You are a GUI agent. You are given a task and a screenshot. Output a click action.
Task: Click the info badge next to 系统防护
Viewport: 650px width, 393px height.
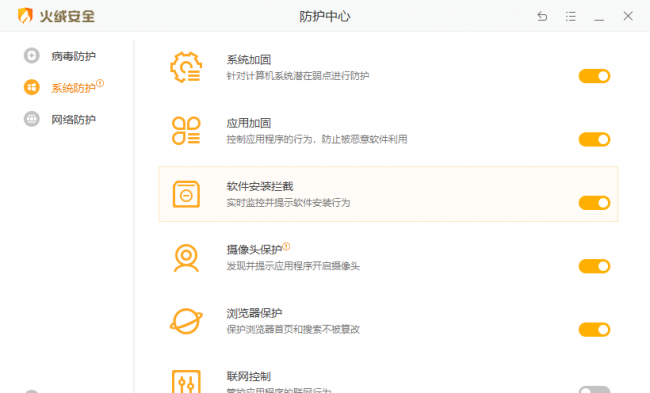(x=100, y=83)
